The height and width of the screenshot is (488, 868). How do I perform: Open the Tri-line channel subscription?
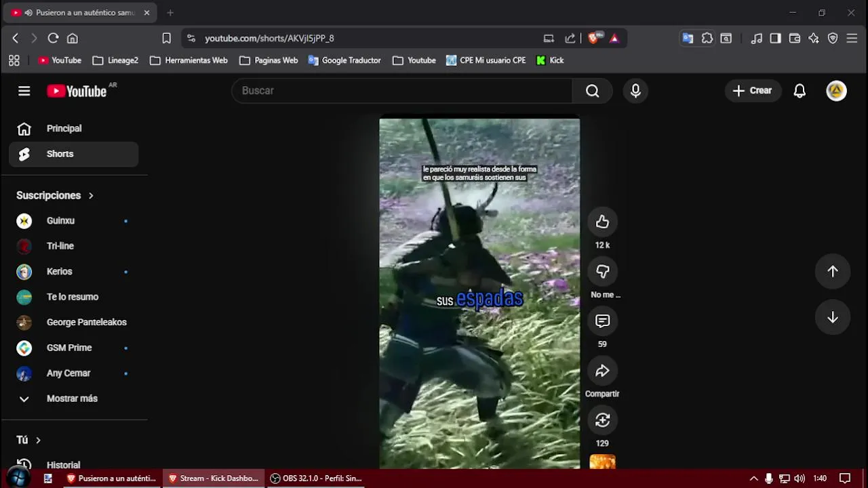(x=74, y=246)
